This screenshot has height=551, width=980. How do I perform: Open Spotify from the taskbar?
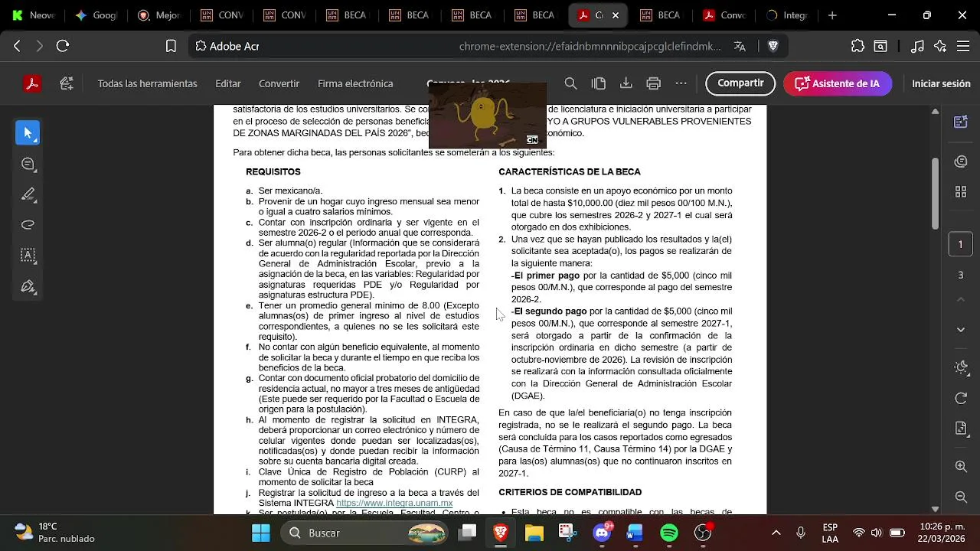tap(669, 533)
